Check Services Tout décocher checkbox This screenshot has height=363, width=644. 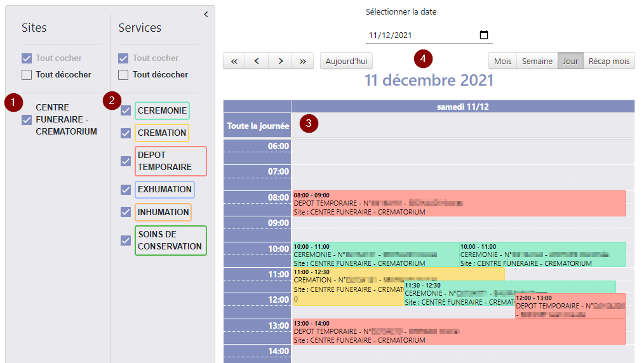point(123,75)
